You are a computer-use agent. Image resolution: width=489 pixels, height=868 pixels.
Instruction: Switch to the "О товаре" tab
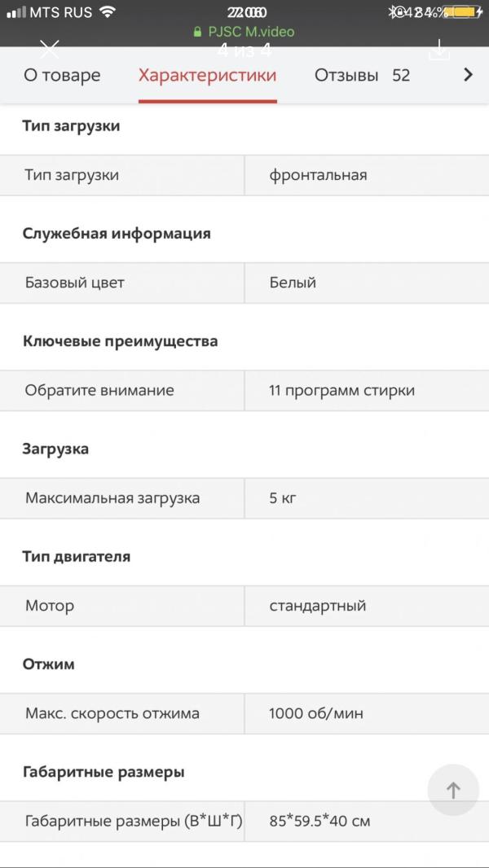click(x=62, y=76)
